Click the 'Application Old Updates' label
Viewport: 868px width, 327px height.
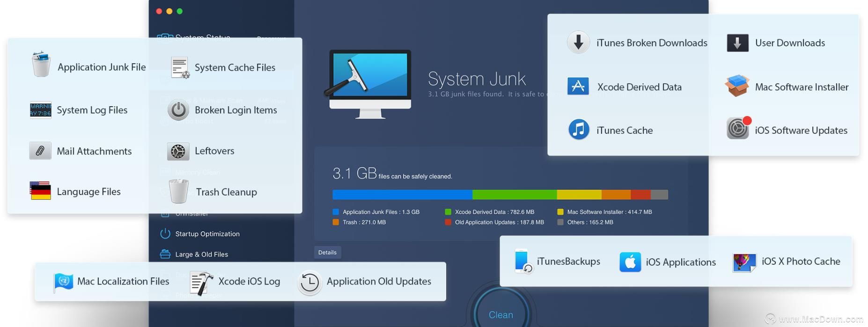[x=379, y=281]
